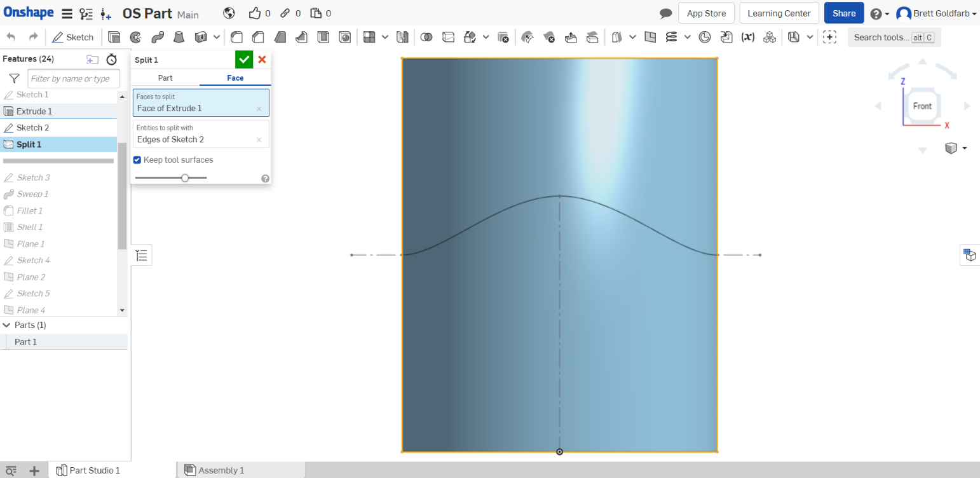Collapse the Parts (1) section
This screenshot has width=980, height=478.
(7, 325)
